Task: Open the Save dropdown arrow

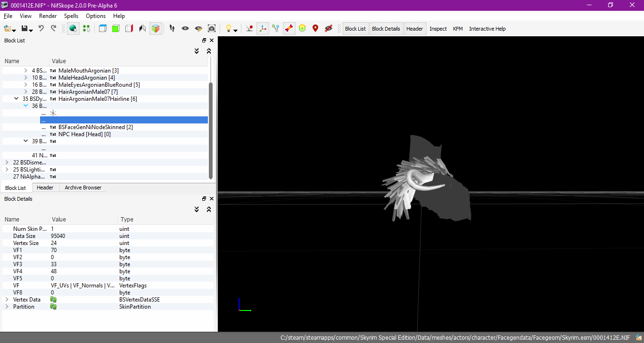Action: [31, 31]
